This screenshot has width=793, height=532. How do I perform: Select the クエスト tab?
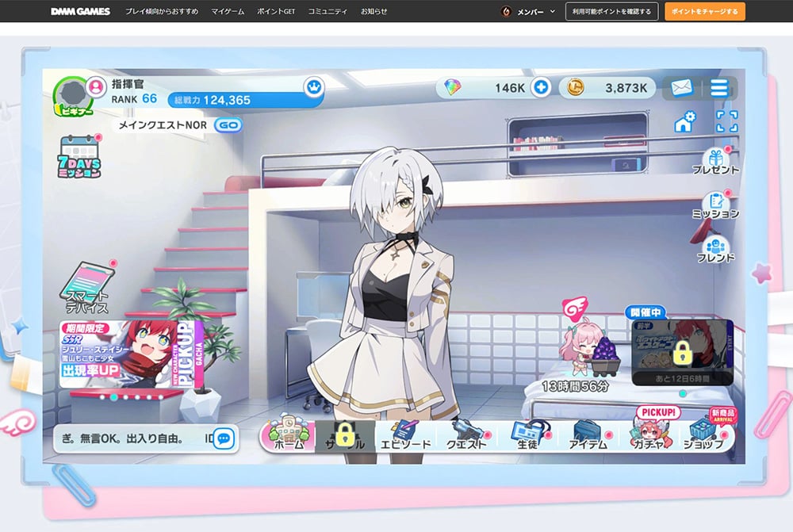[x=466, y=436]
